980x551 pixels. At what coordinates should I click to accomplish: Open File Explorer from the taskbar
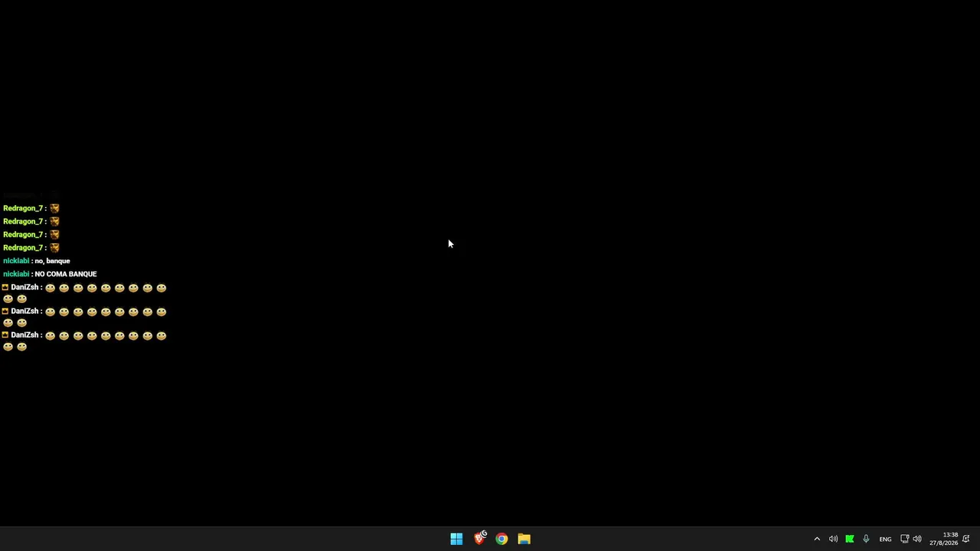click(x=524, y=539)
